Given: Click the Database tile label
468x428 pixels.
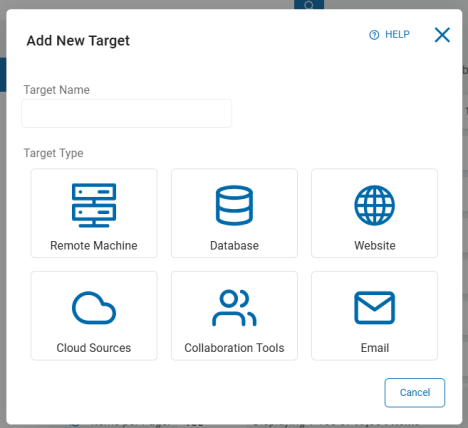Looking at the screenshot, I should [x=234, y=246].
